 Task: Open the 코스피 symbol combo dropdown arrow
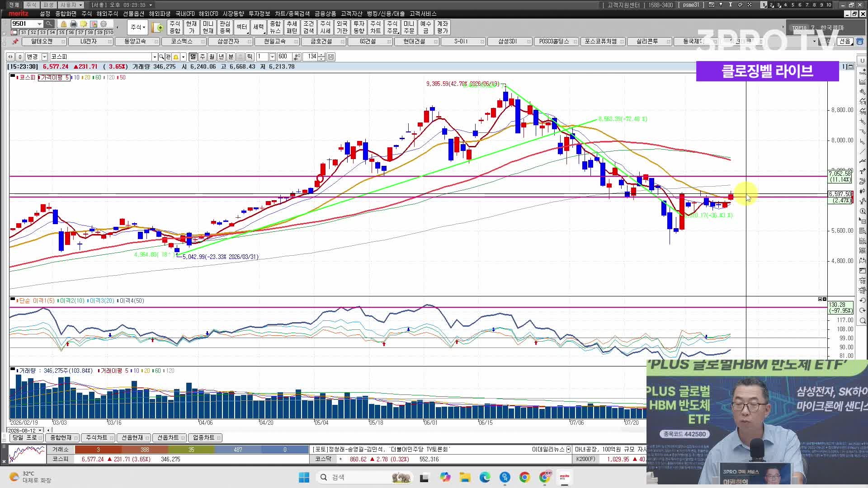point(155,57)
